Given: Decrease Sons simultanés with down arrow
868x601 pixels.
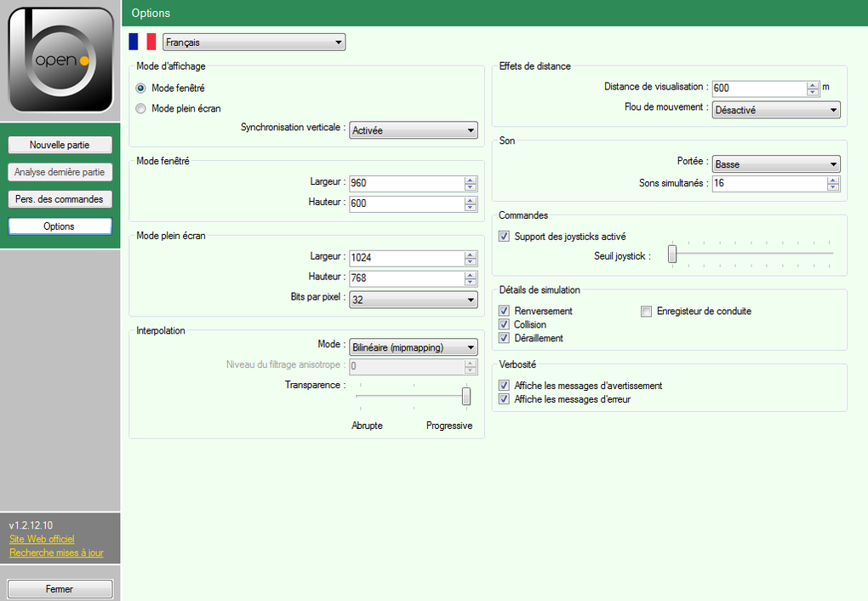Looking at the screenshot, I should coord(833,187).
